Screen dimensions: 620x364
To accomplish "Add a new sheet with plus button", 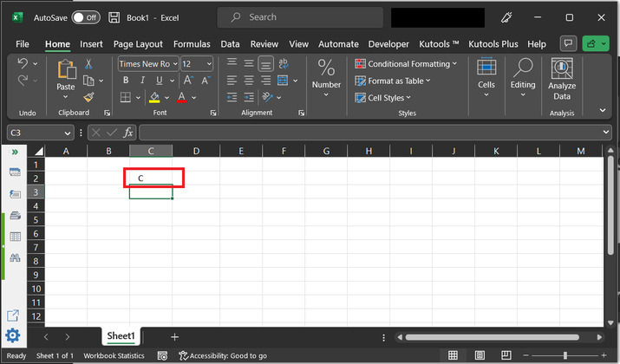I will point(174,336).
